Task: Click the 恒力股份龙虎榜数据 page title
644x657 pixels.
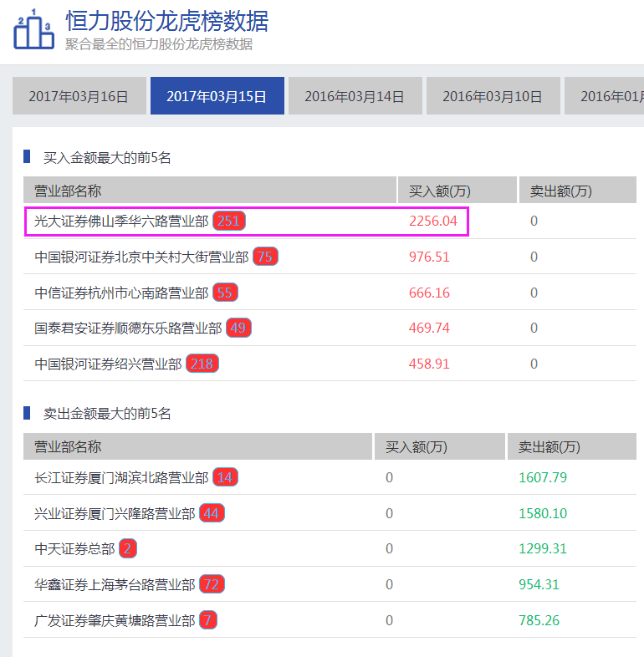Action: (x=167, y=20)
